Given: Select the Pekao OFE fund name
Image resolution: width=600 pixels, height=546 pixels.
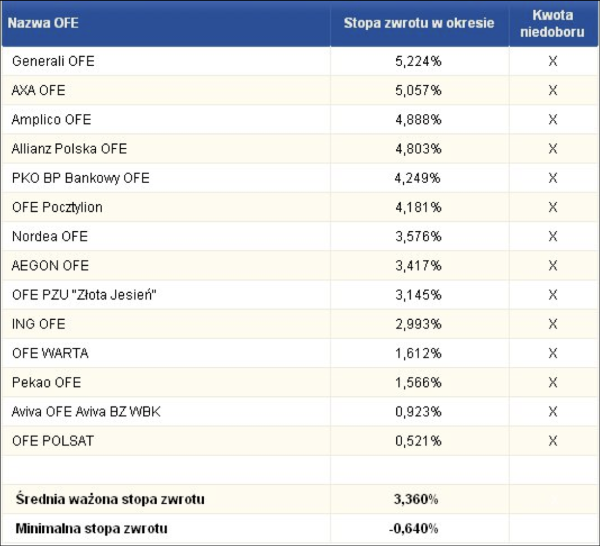Looking at the screenshot, I should click(x=46, y=382).
